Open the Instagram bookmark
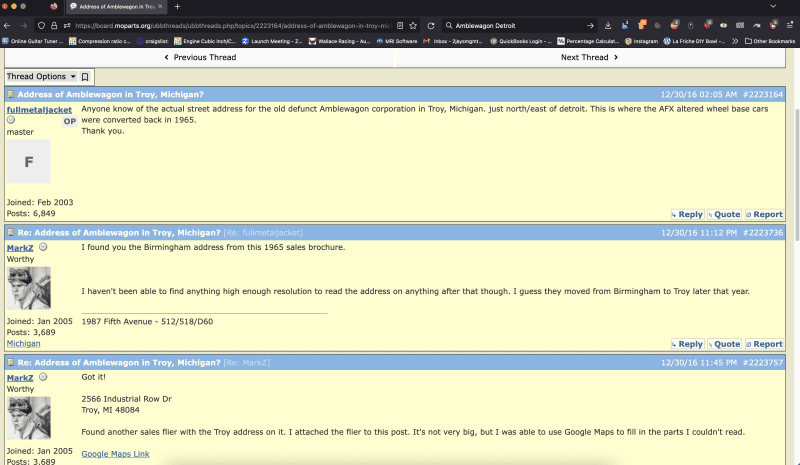 pos(641,41)
